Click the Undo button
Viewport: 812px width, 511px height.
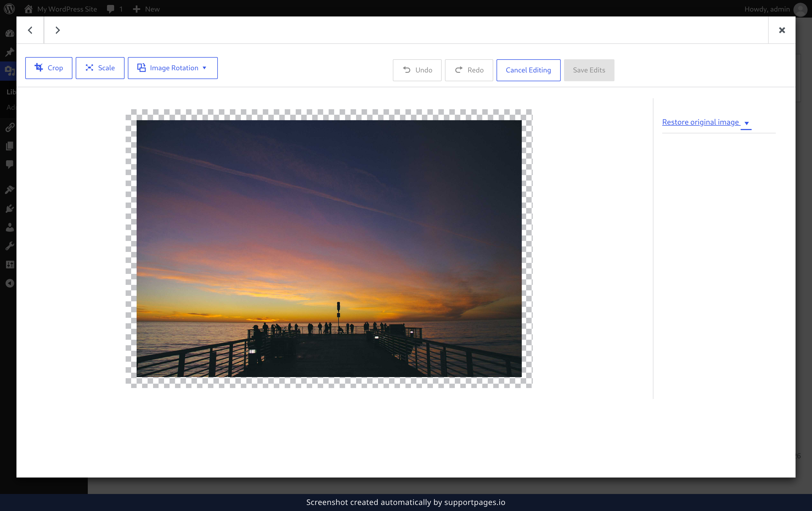coord(417,70)
